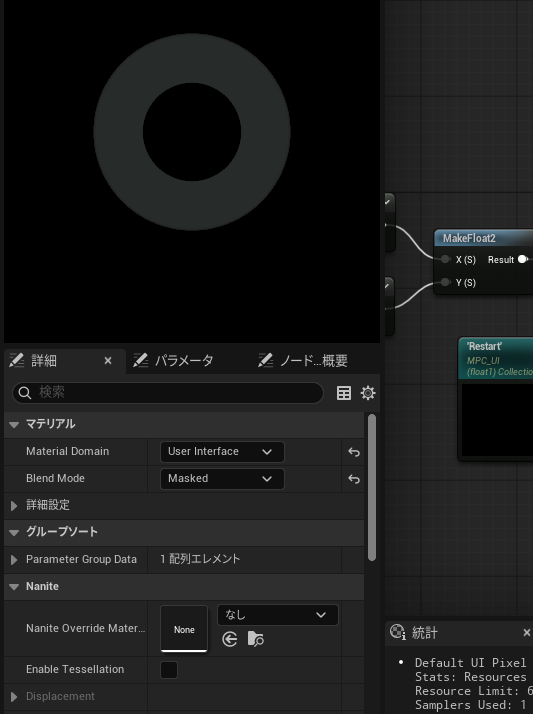
Task: Reset Material Domain to default value
Action: pos(354,452)
